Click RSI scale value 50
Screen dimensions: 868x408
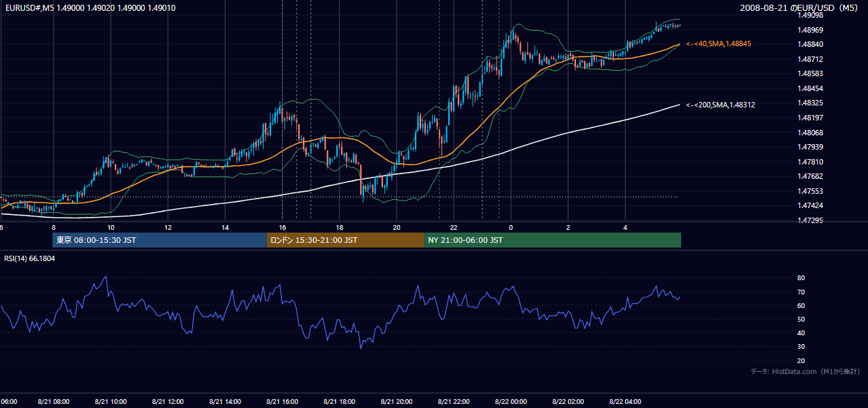(801, 319)
